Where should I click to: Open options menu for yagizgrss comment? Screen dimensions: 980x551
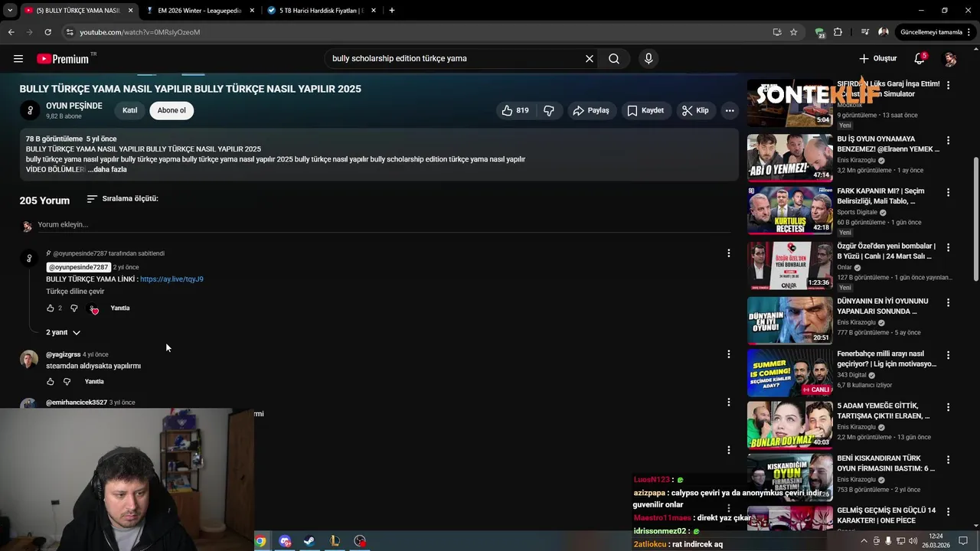(x=729, y=354)
